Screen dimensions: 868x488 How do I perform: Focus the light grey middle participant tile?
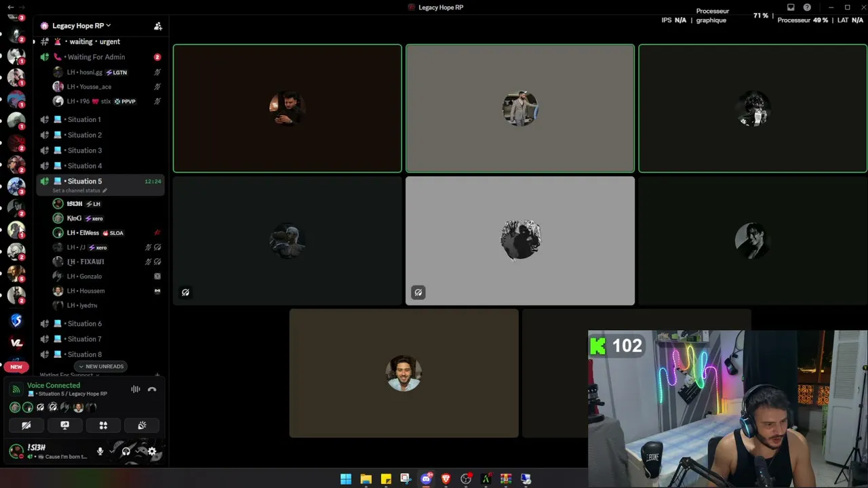(x=520, y=241)
